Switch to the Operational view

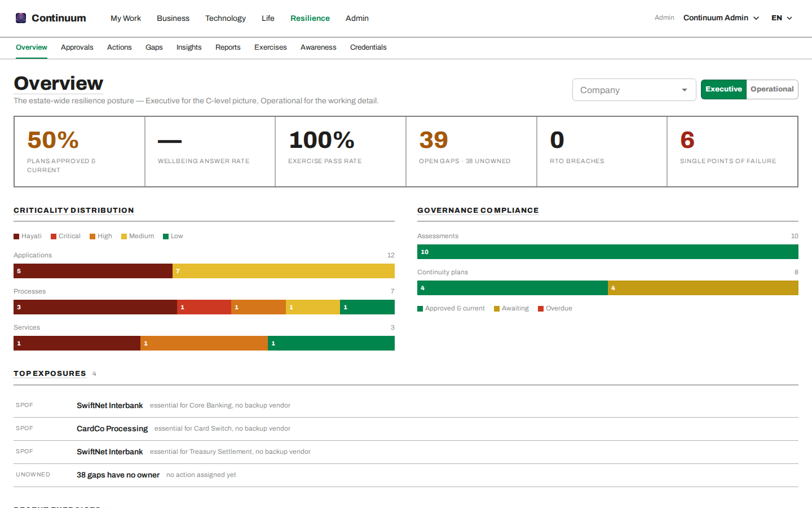[x=772, y=89]
